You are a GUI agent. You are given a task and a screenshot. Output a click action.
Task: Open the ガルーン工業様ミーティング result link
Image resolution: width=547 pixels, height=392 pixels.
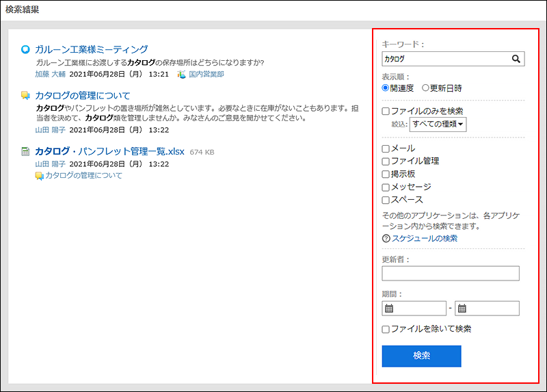[92, 49]
